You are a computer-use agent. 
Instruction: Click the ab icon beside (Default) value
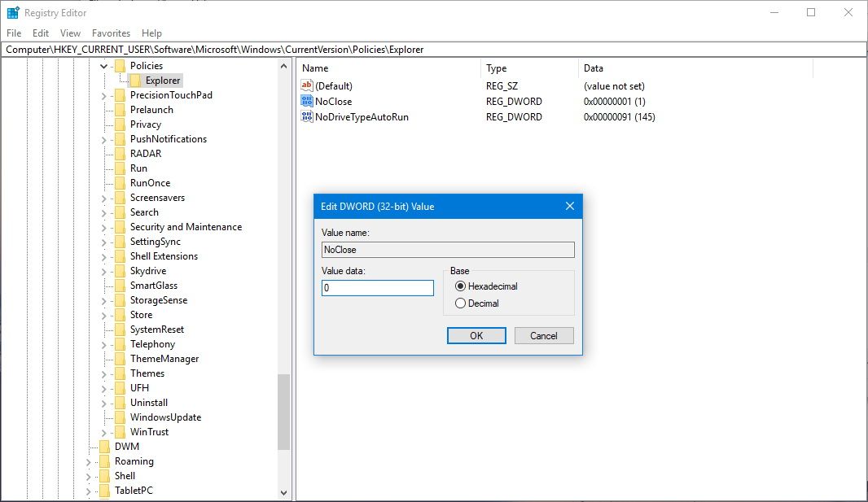pyautogui.click(x=309, y=85)
